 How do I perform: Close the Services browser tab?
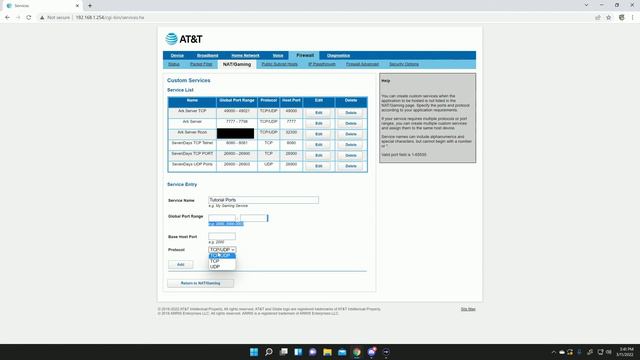(x=77, y=6)
